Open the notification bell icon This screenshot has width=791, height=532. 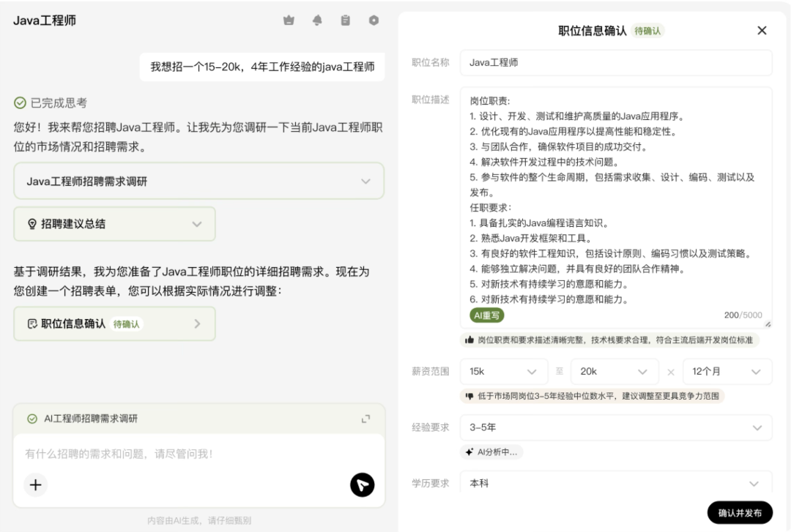[x=317, y=20]
